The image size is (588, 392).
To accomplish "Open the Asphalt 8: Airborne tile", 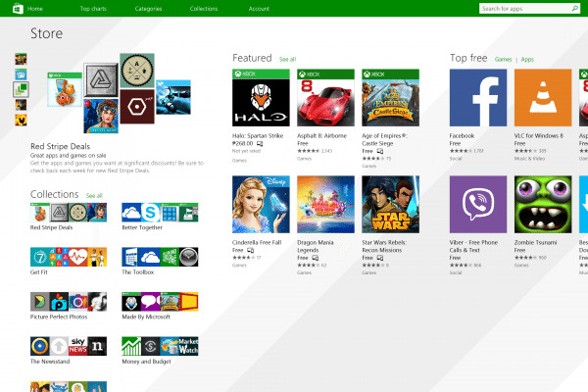I will point(325,98).
